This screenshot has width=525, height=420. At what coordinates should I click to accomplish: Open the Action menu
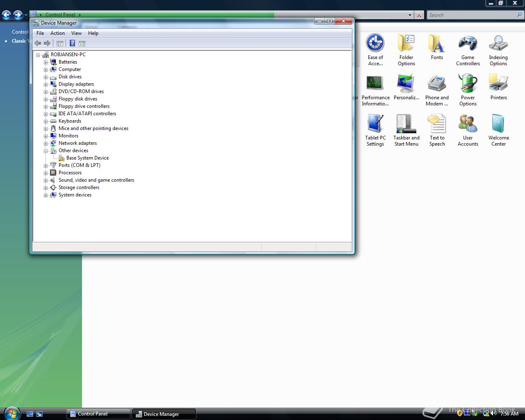pyautogui.click(x=57, y=33)
